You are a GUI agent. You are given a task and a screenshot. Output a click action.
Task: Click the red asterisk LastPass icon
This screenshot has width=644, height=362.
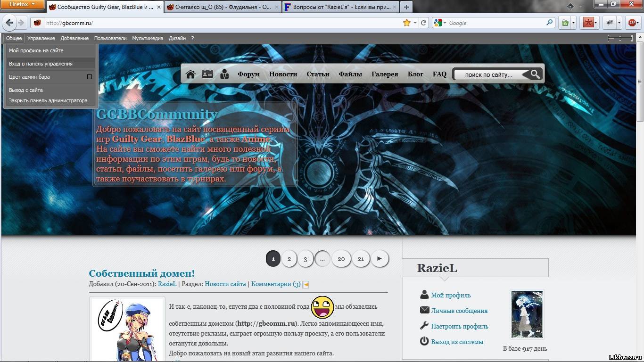(588, 22)
